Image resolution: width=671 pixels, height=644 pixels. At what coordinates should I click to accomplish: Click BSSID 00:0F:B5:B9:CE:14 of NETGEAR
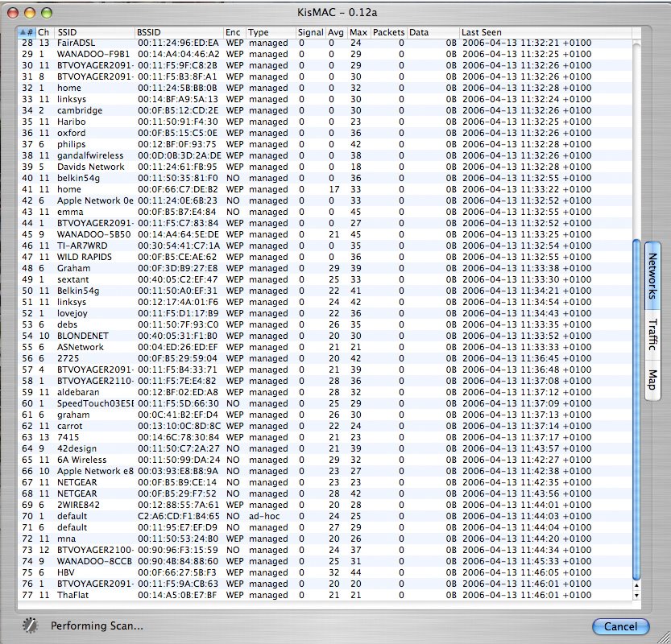(177, 482)
